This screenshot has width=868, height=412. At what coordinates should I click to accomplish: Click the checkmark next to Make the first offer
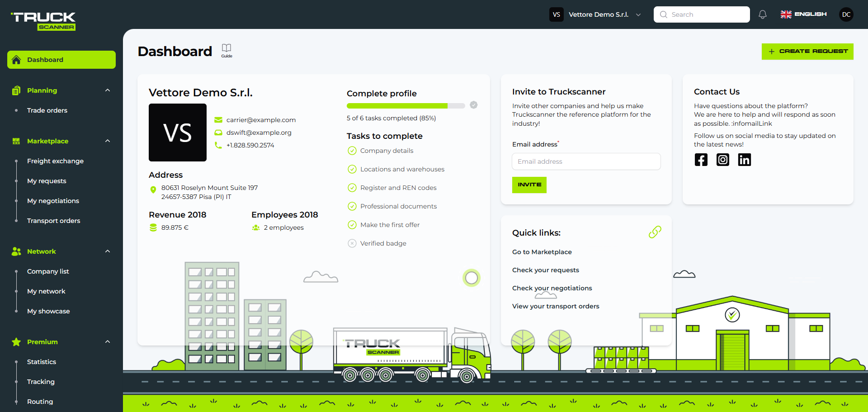point(352,225)
